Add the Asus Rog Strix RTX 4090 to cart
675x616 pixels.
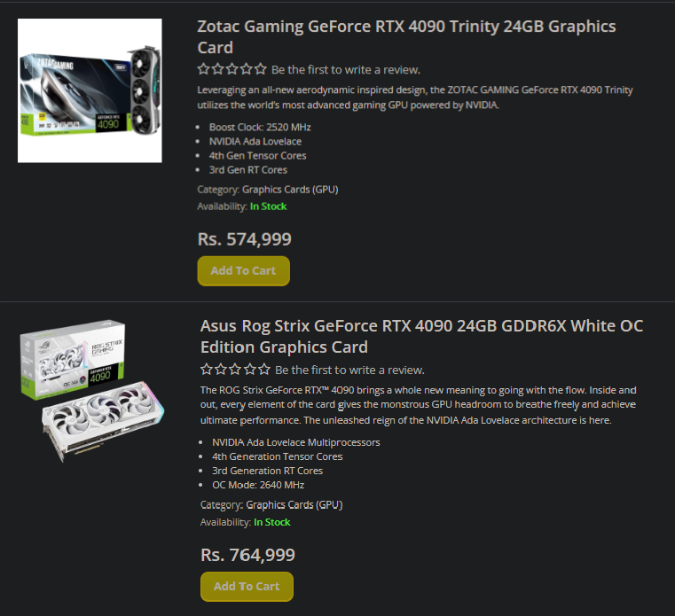[x=247, y=586]
